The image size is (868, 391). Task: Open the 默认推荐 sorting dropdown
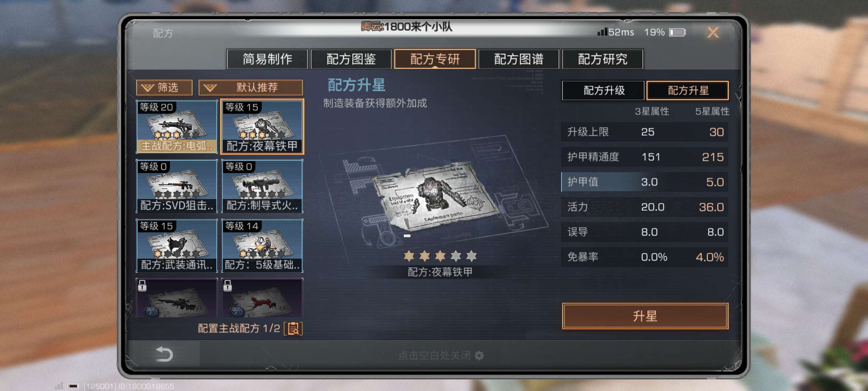[x=250, y=87]
